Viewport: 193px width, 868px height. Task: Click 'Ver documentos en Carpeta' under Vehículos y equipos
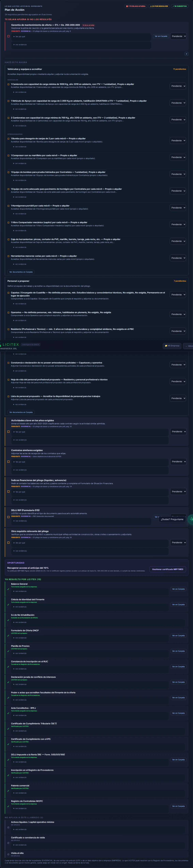point(21,272)
